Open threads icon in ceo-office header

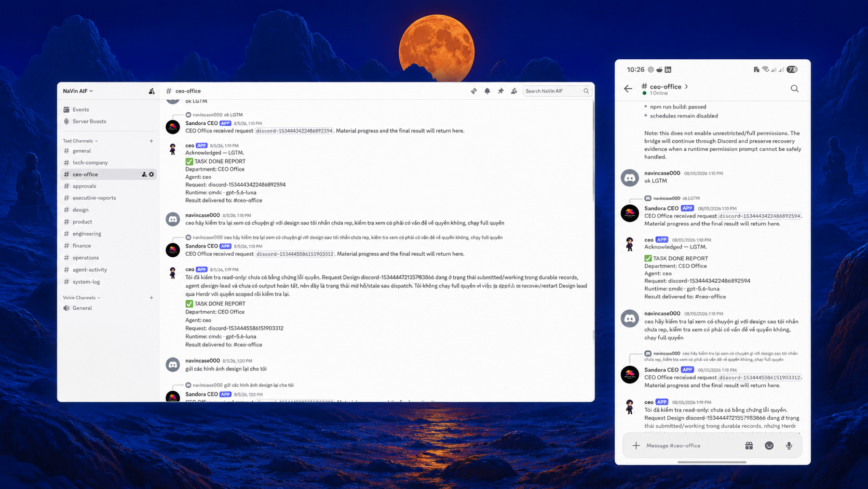(x=473, y=91)
